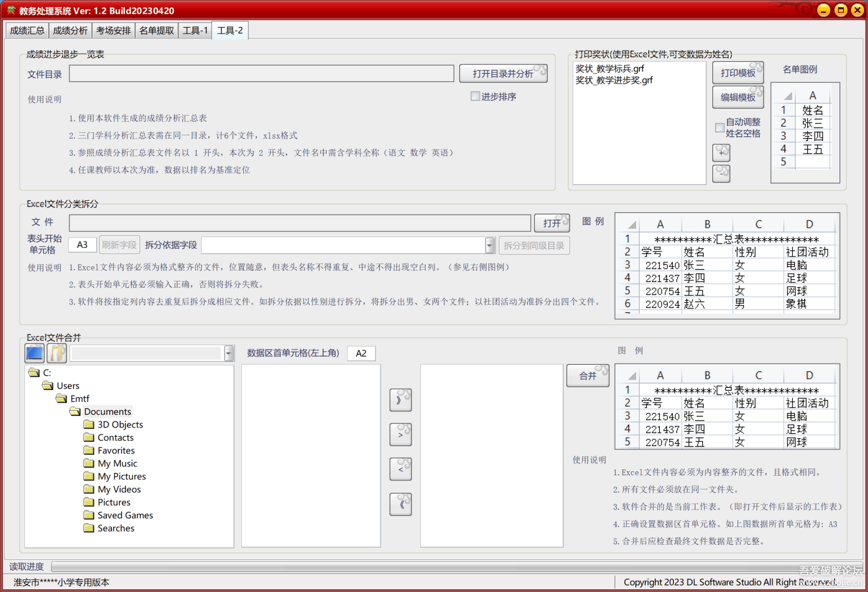The width and height of the screenshot is (868, 592).
Task: Select the Documents folder in the tree
Action: [x=107, y=411]
